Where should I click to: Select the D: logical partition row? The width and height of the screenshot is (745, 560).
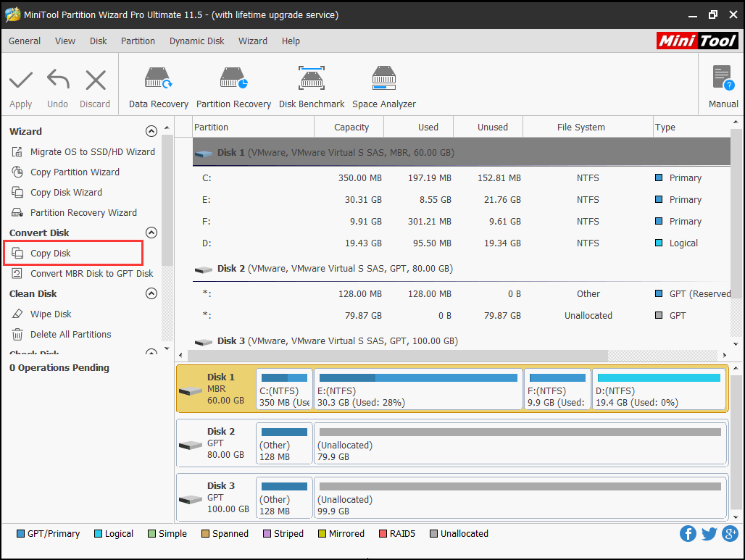462,243
